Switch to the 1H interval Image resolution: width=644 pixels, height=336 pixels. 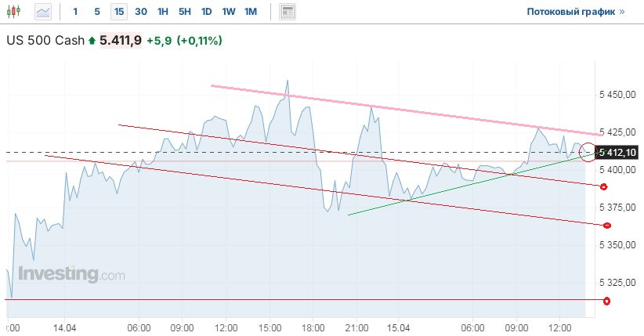coord(163,12)
